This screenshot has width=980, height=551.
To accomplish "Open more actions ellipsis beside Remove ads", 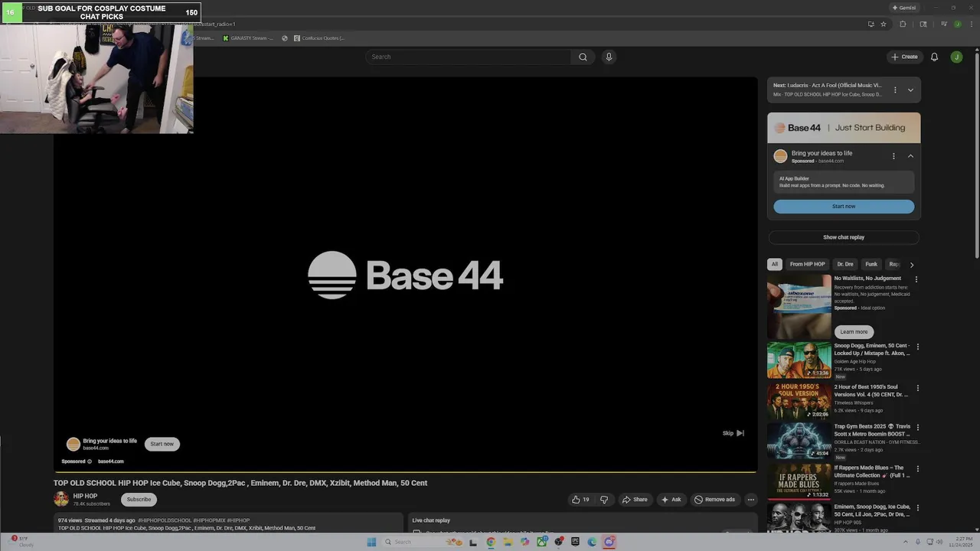I will 750,500.
